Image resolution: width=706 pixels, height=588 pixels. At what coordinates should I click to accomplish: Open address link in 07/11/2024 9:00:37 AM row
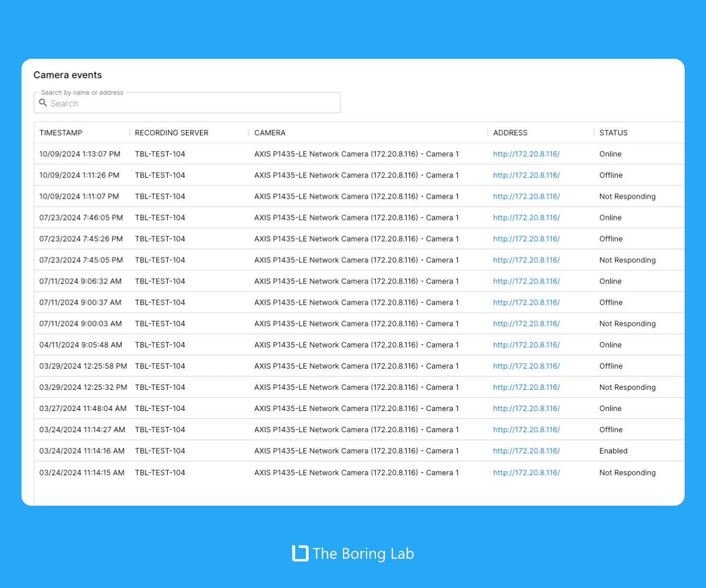[x=527, y=302]
